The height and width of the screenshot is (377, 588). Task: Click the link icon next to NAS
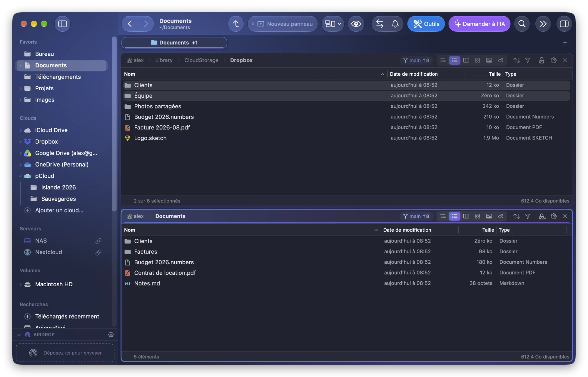click(x=98, y=241)
